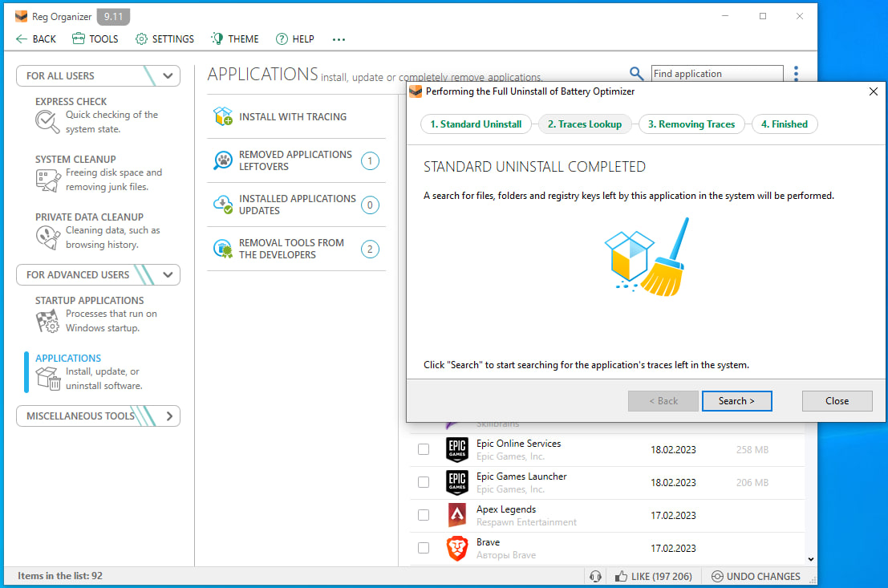Collapse the FOR ALL USERS section
Image resolution: width=888 pixels, height=588 pixels.
(x=168, y=76)
